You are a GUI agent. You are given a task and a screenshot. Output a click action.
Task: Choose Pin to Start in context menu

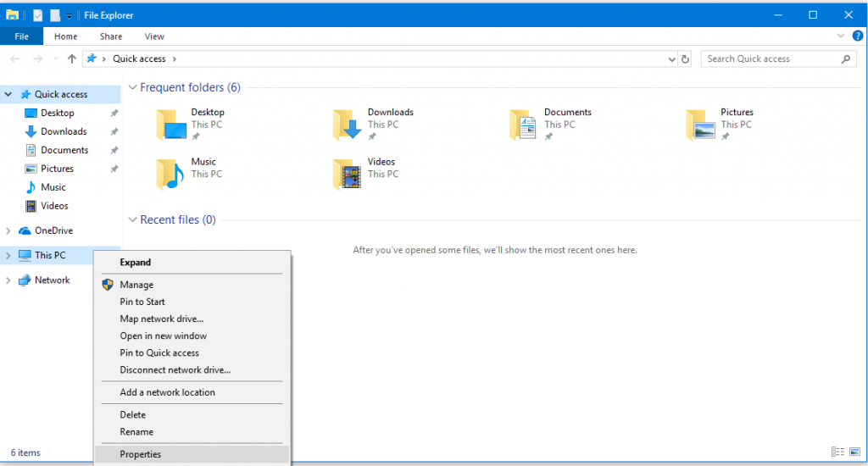coord(192,302)
